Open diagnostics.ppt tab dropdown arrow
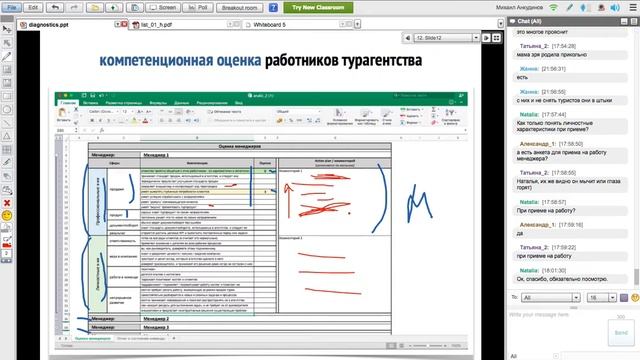Image resolution: width=640 pixels, height=360 pixels. click(x=118, y=24)
